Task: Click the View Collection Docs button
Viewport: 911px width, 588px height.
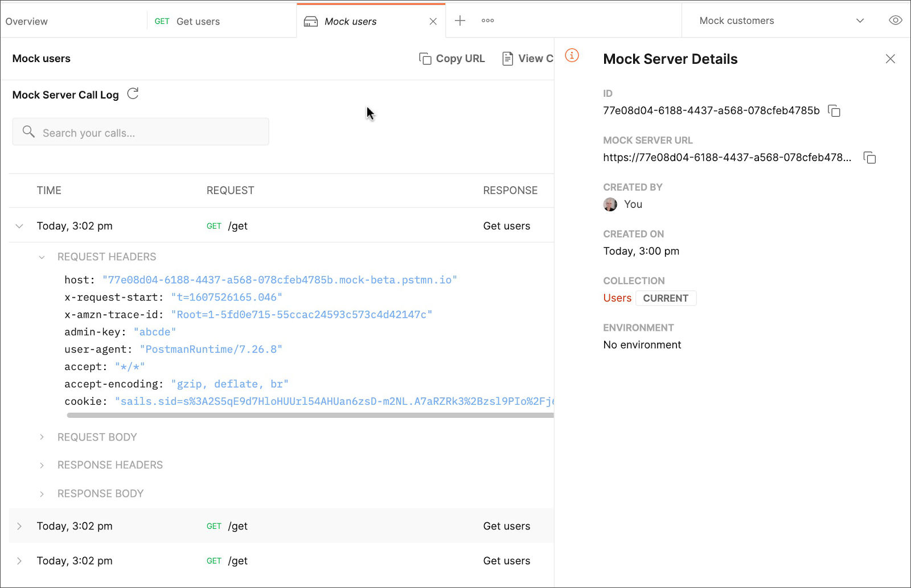Action: [x=528, y=59]
